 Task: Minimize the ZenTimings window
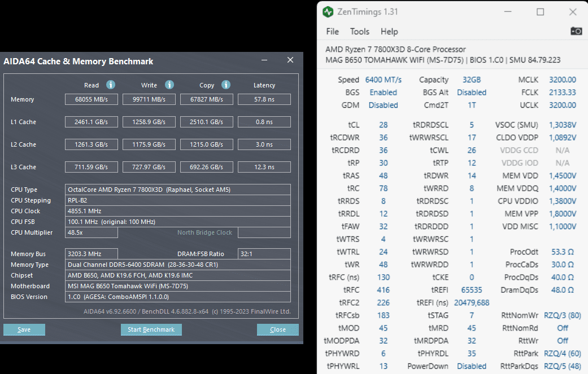click(508, 12)
